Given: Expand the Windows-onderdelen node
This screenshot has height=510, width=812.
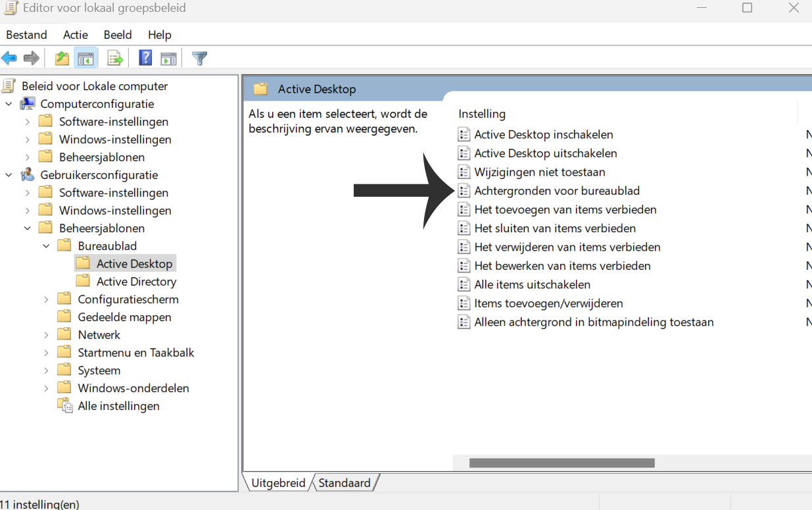Looking at the screenshot, I should [x=46, y=388].
